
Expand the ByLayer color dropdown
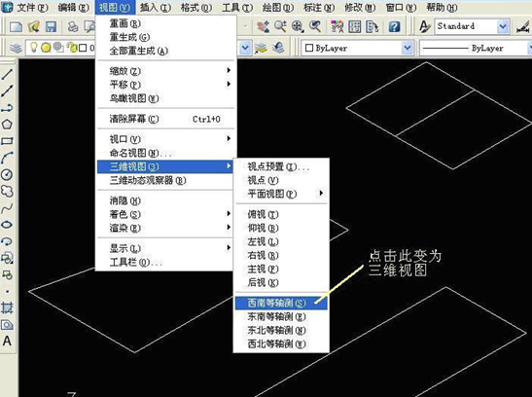tap(357, 48)
